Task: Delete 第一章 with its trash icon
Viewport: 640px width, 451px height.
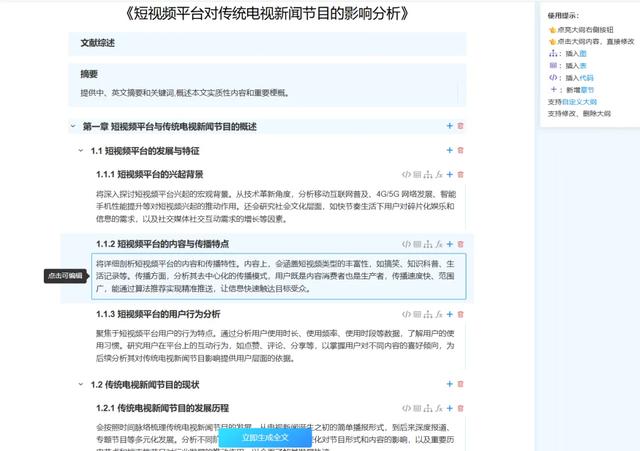Action: (460, 126)
